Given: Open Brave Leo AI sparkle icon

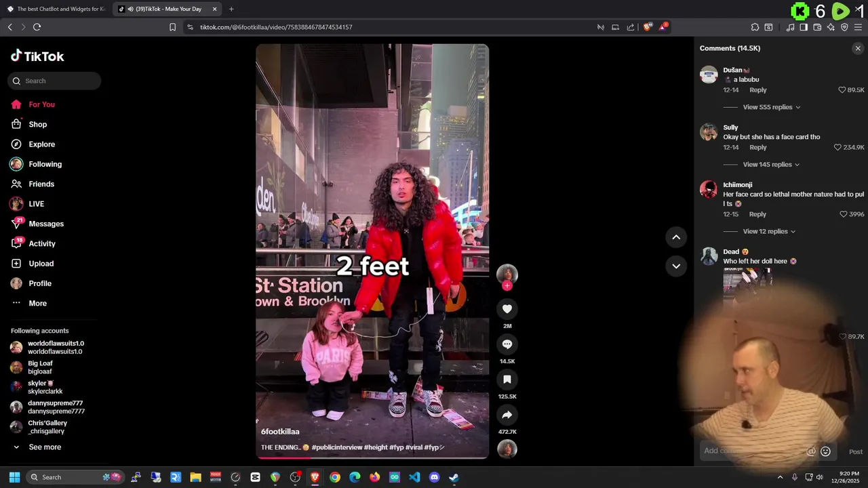Looking at the screenshot, I should click(x=831, y=27).
